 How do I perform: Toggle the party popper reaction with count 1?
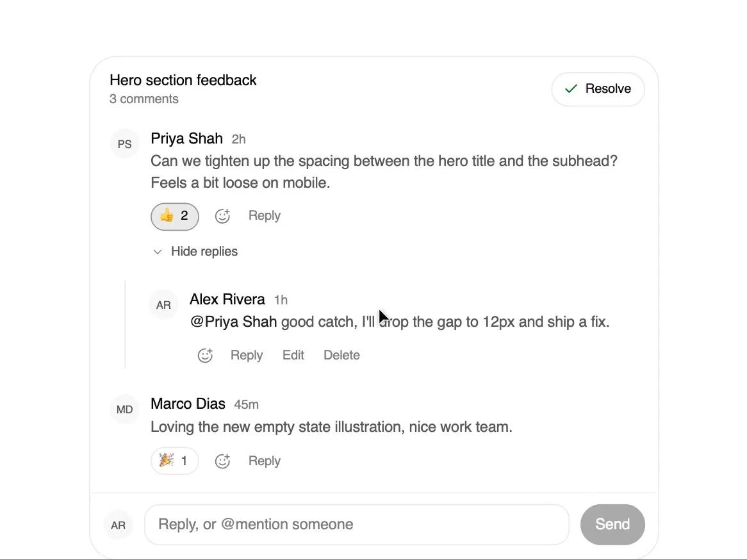[175, 461]
